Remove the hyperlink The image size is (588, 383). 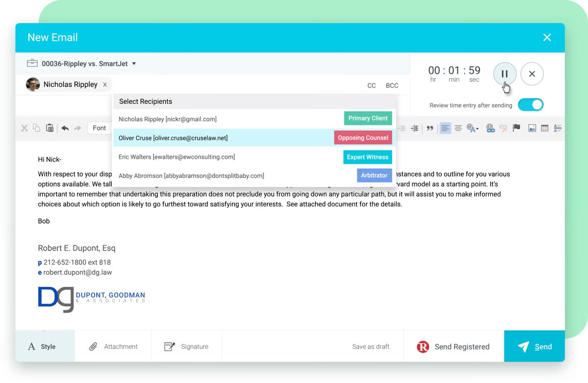[504, 128]
